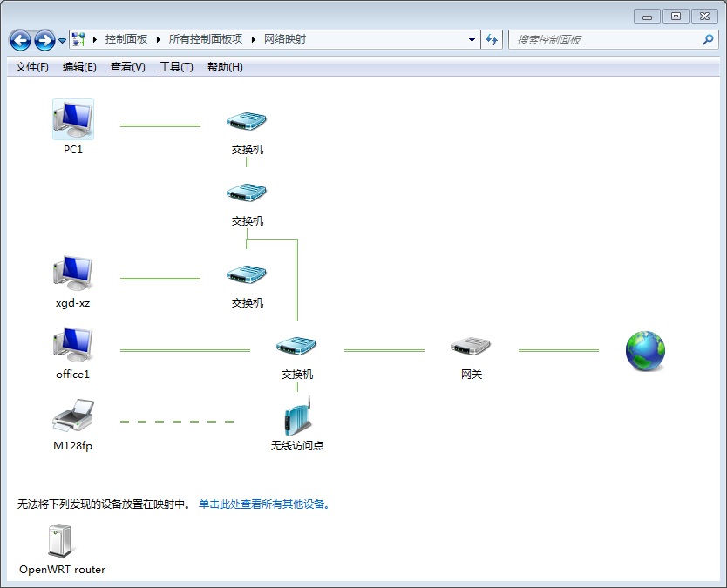The image size is (727, 588).
Task: Click the 无线访问点 wireless access point icon
Action: point(297,417)
